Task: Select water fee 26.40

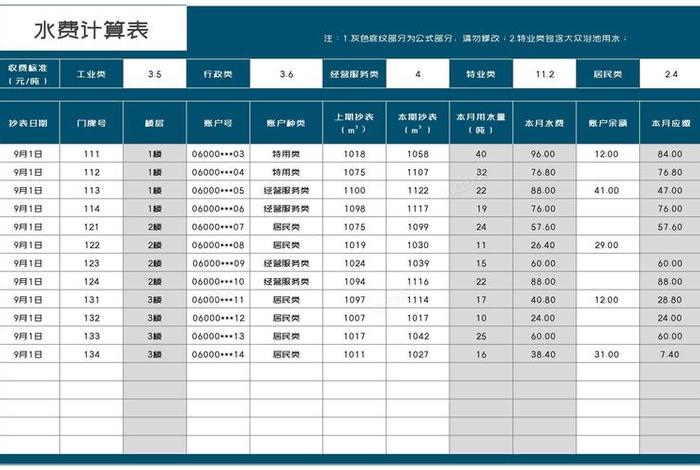Action: pos(545,245)
